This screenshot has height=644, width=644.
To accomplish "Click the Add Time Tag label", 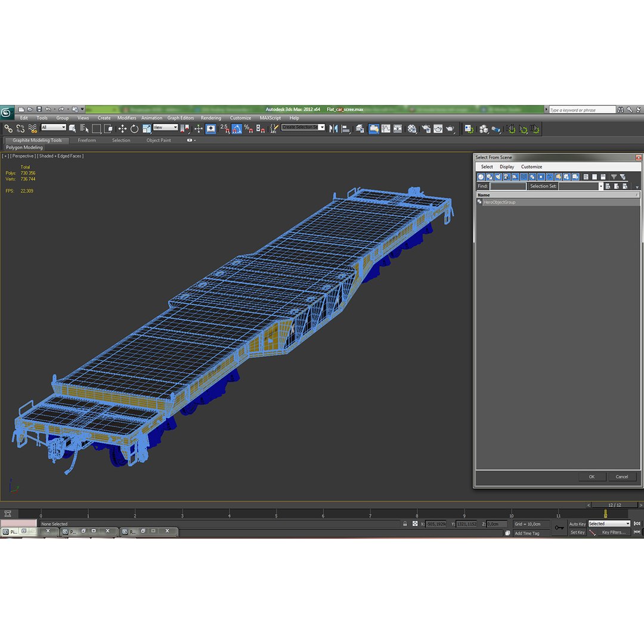I will (x=527, y=533).
